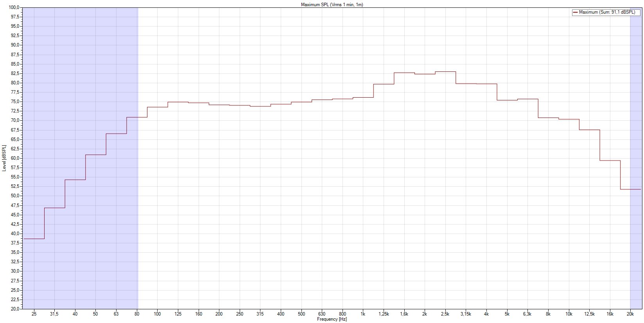Viewport: 644px width, 323px height.
Task: Click the red line swatch in the legend
Action: click(x=575, y=12)
